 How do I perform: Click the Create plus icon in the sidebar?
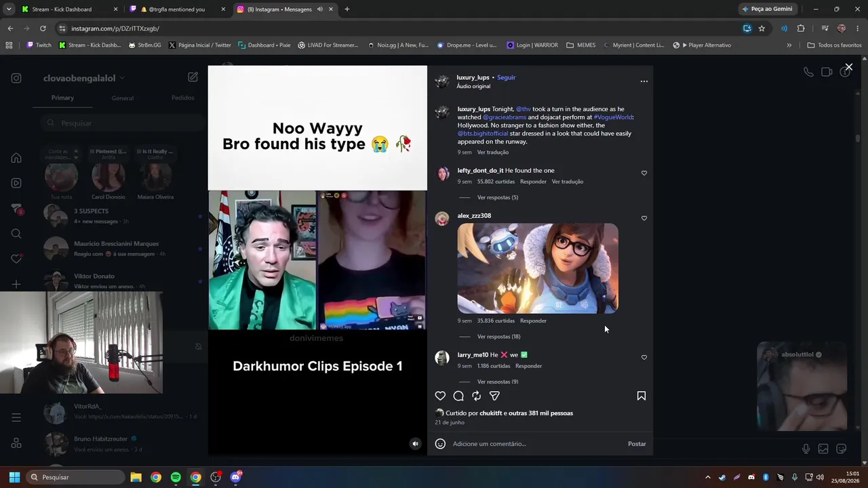click(16, 284)
